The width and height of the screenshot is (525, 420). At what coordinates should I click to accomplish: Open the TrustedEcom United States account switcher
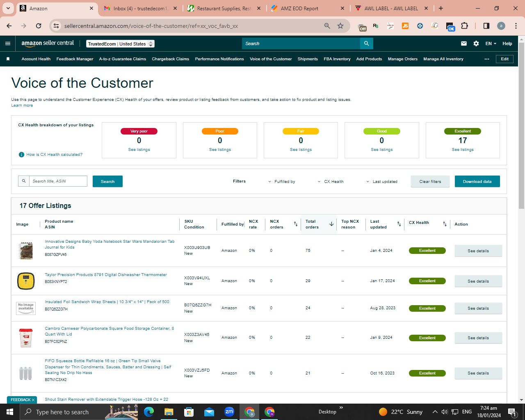(x=121, y=44)
